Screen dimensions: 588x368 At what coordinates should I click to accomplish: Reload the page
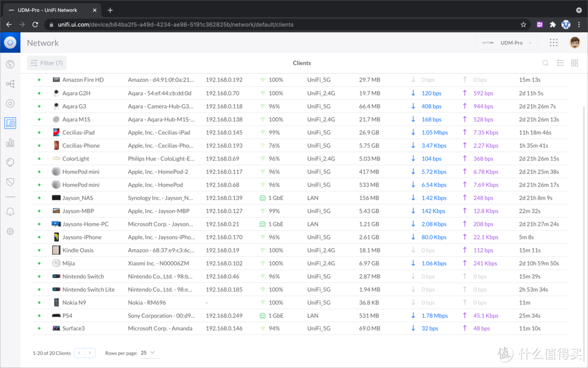35,25
